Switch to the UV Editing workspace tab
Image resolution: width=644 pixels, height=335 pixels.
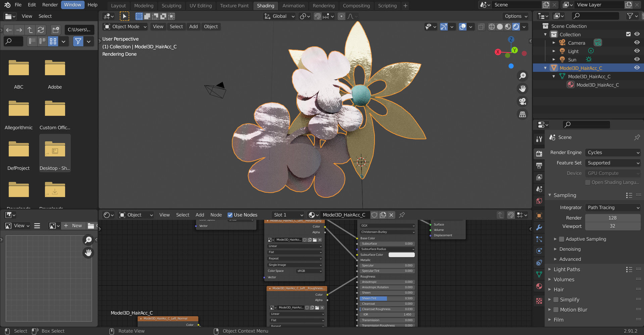(x=201, y=5)
